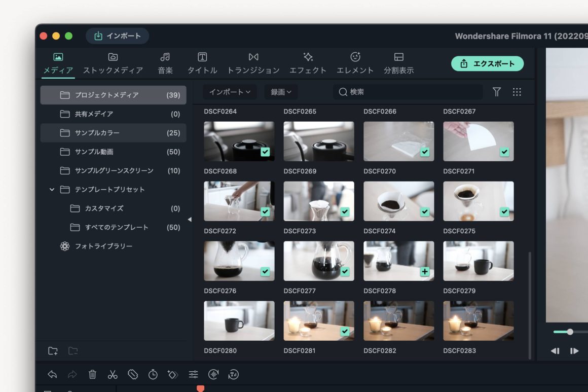Click the checkmark on DSCF0268 thumbnail

[x=265, y=152]
